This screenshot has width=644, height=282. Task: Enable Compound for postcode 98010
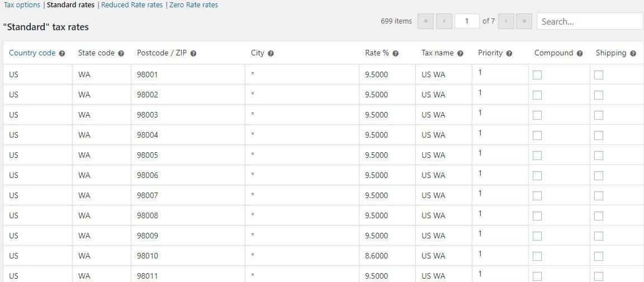[537, 256]
